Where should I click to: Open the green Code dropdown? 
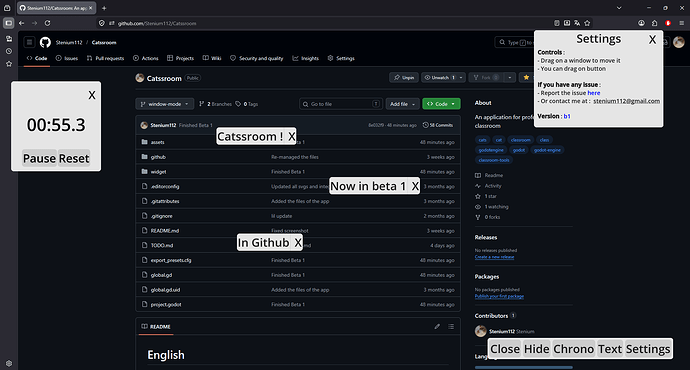pos(441,104)
